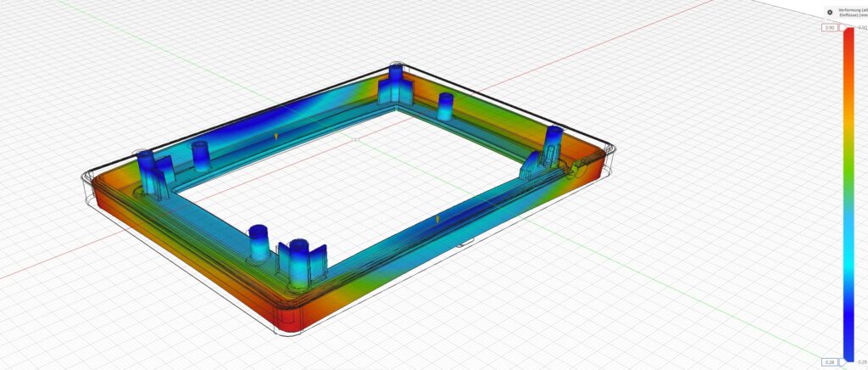Click the deformation color scale bar
The height and width of the screenshot is (370, 868).
(849, 194)
